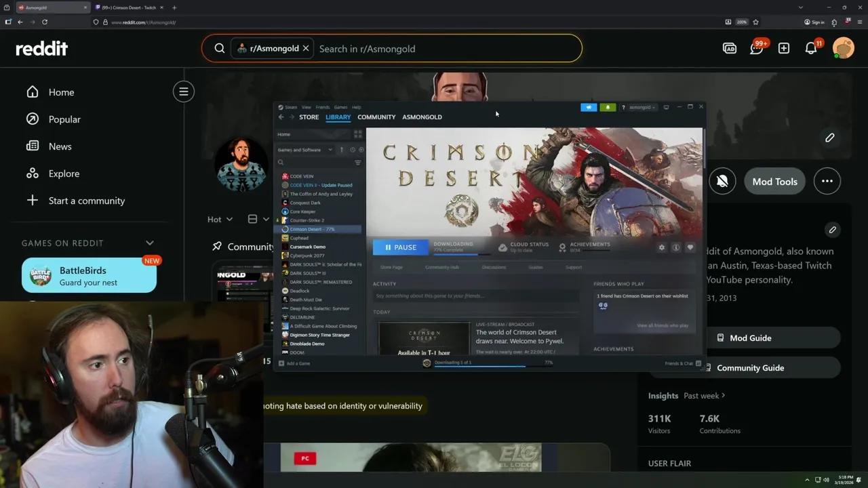Click the Steam forward navigation arrow
The width and height of the screenshot is (868, 488).
(292, 117)
